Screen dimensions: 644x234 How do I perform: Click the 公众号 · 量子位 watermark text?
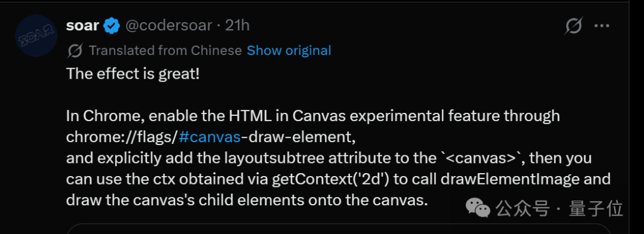point(559,208)
